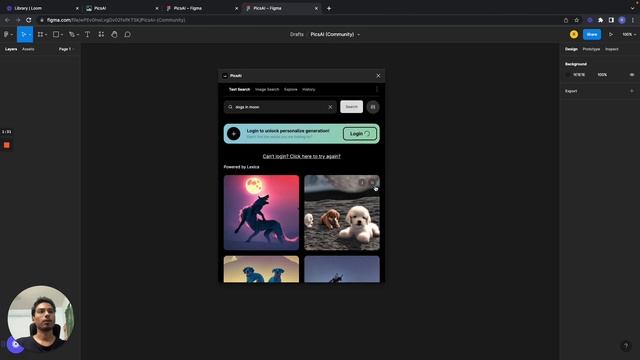The width and height of the screenshot is (640, 360).
Task: Switch to the Layers tab
Action: (x=11, y=49)
